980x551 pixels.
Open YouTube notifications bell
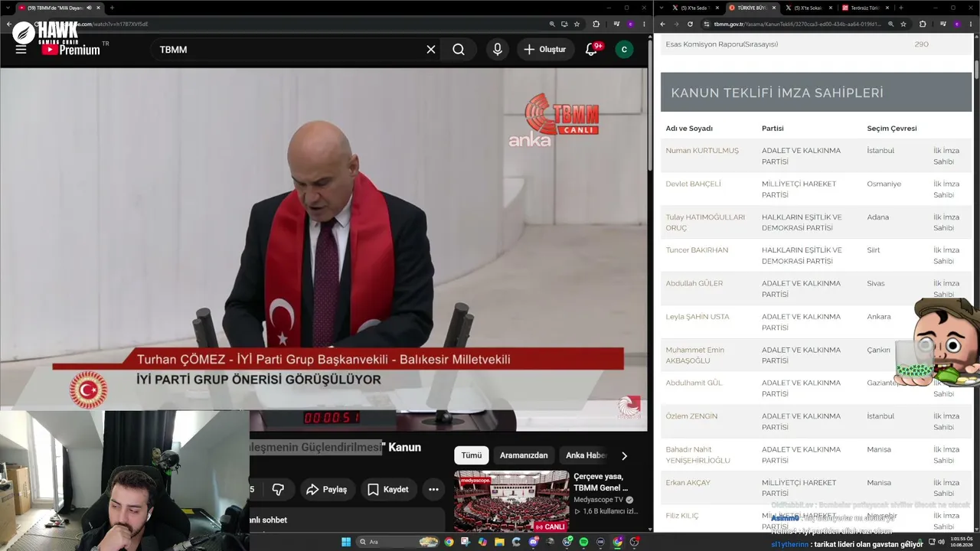point(591,49)
